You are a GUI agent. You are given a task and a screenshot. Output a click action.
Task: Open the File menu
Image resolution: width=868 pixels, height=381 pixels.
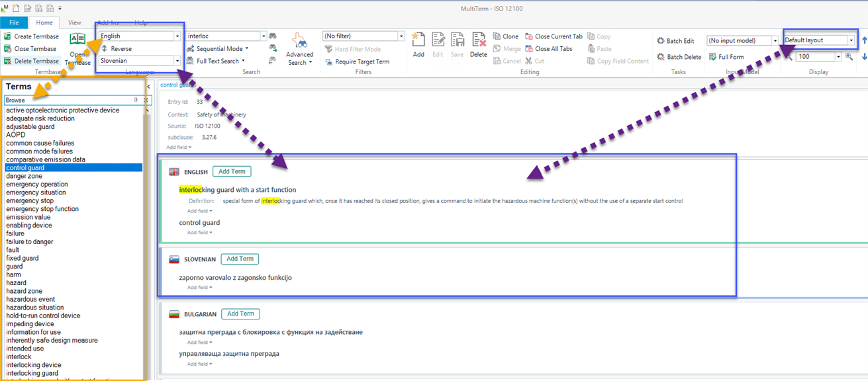[13, 22]
